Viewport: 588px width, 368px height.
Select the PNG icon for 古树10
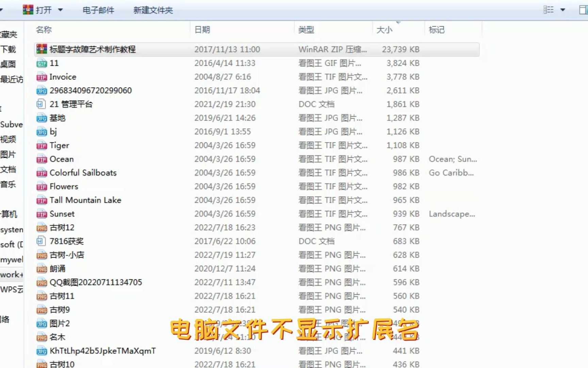42,364
